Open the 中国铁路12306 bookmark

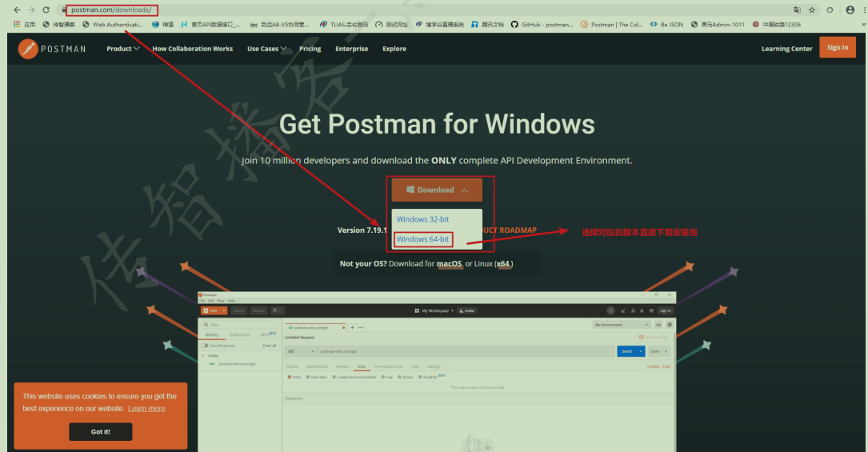click(777, 24)
